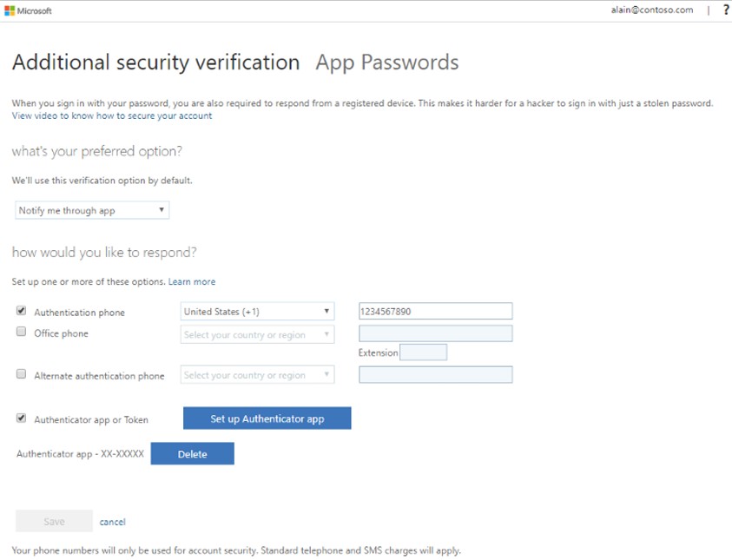Open the help question mark icon
732x560 pixels.
pos(725,10)
